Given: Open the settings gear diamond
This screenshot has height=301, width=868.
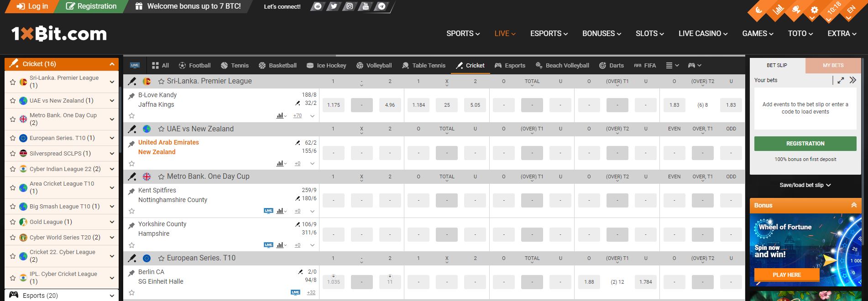Looking at the screenshot, I should tap(815, 10).
